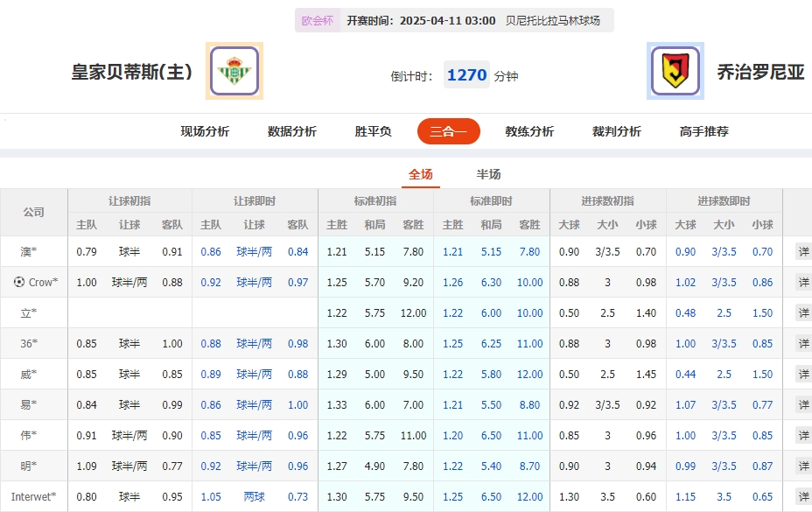
Task: Click the blue 1.21 home win odds in 澳 row
Action: [453, 252]
